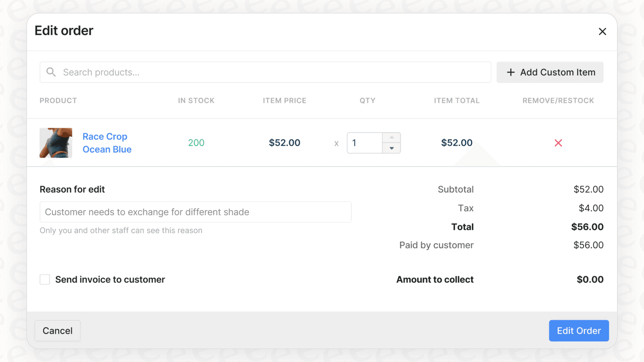Decrease quantity with down arrow

coord(391,148)
